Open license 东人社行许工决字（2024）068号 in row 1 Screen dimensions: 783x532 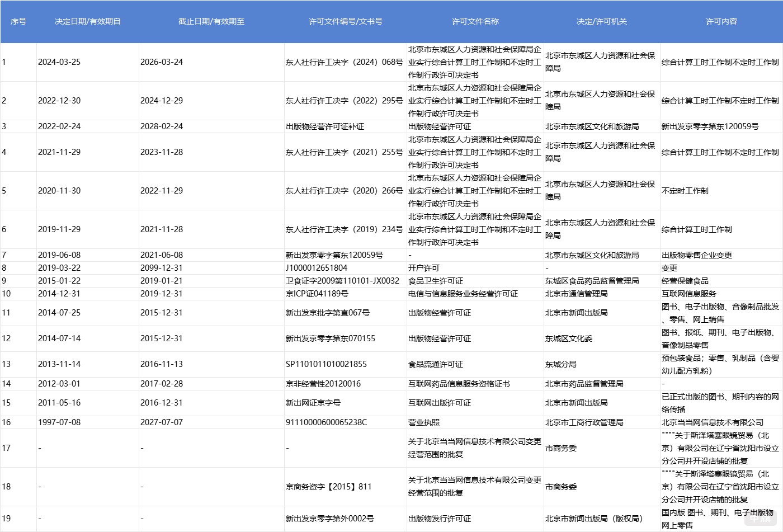[345, 62]
